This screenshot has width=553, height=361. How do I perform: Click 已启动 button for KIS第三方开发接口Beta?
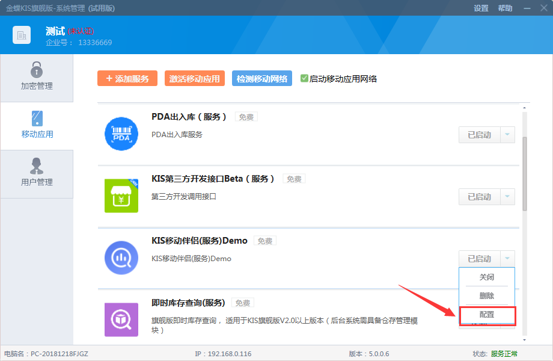[480, 197]
